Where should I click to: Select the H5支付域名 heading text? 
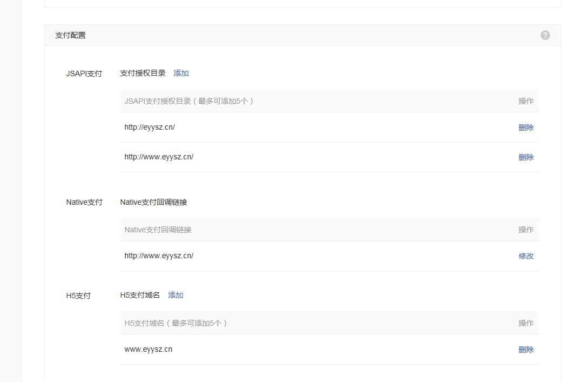[x=141, y=295]
